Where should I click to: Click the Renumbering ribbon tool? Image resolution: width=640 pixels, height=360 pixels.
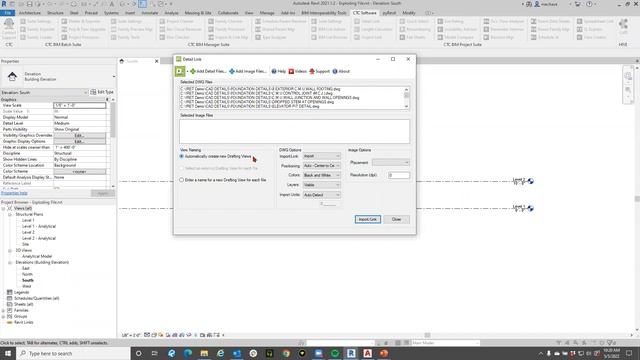click(415, 29)
